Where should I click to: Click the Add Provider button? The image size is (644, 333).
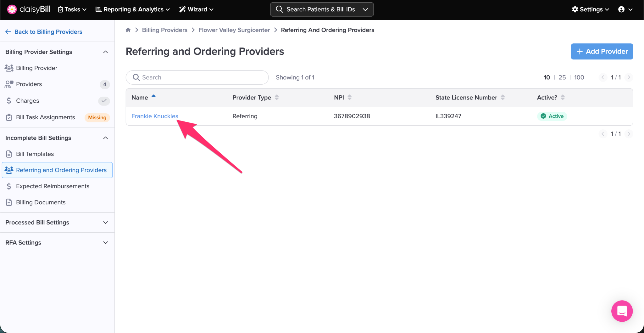point(602,51)
